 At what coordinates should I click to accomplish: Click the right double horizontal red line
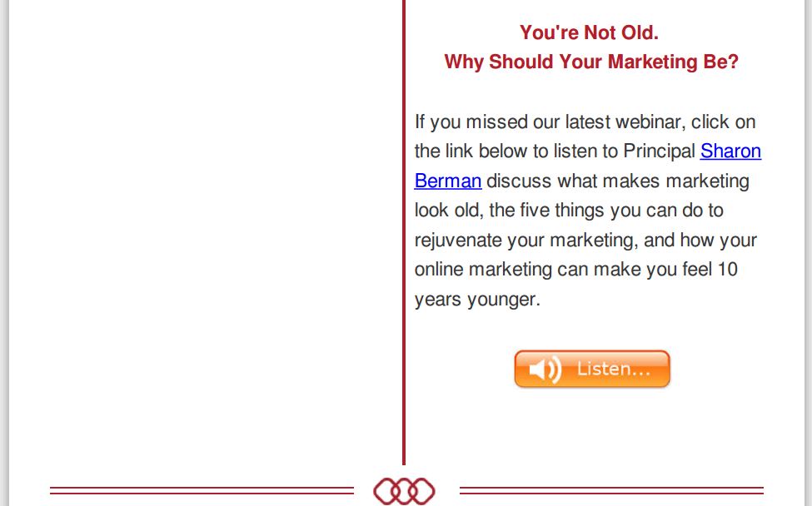(610, 490)
